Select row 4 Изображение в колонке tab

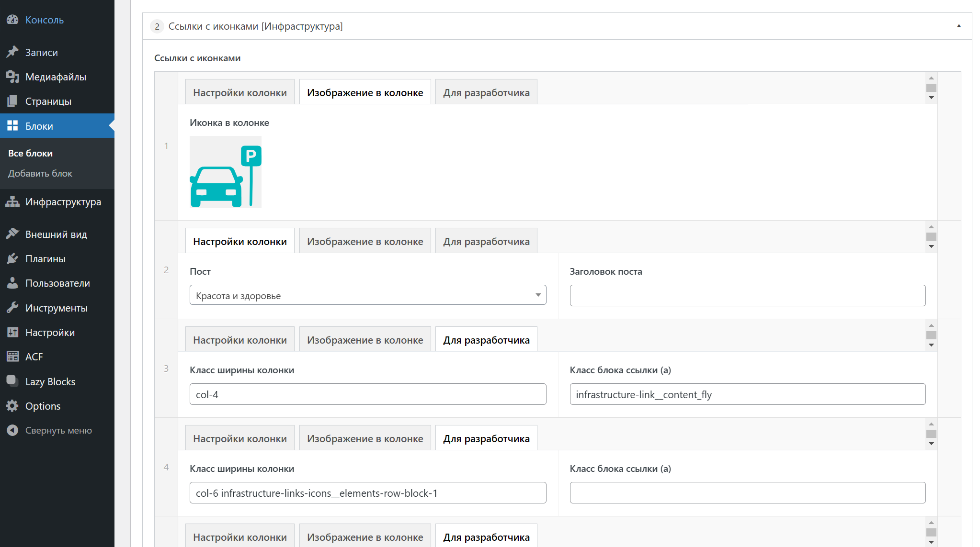(x=365, y=438)
